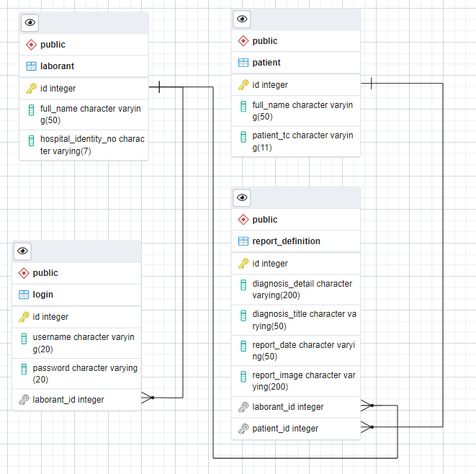The width and height of the screenshot is (476, 474).
Task: Click the column icon for report_date
Action: pos(243,346)
